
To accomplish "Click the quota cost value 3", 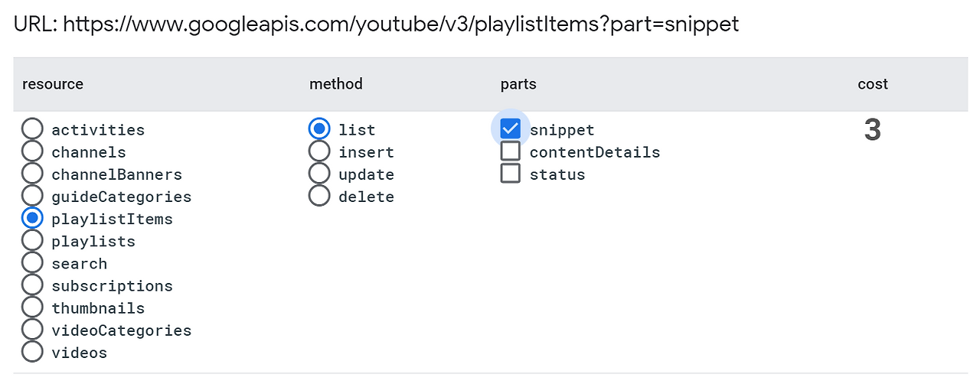I will [872, 131].
